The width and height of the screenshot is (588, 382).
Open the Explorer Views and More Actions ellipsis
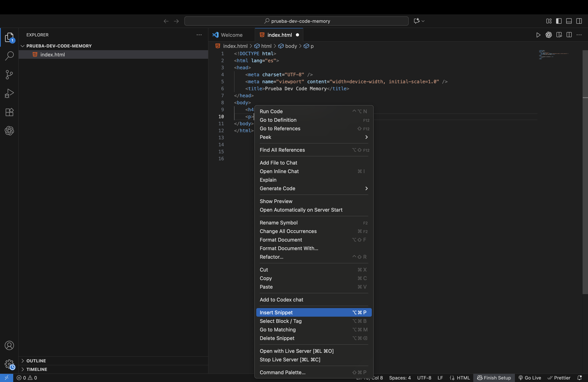pyautogui.click(x=199, y=35)
